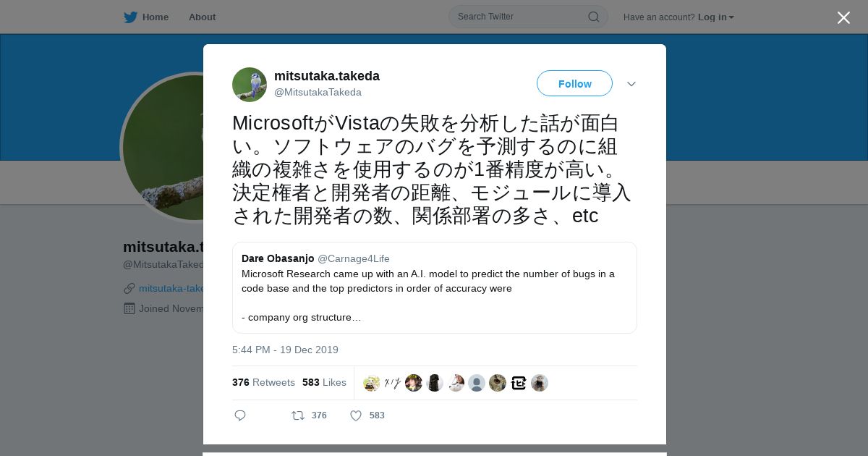The height and width of the screenshot is (456, 868).
Task: Click the retweet icon below the tweet
Action: [x=297, y=415]
